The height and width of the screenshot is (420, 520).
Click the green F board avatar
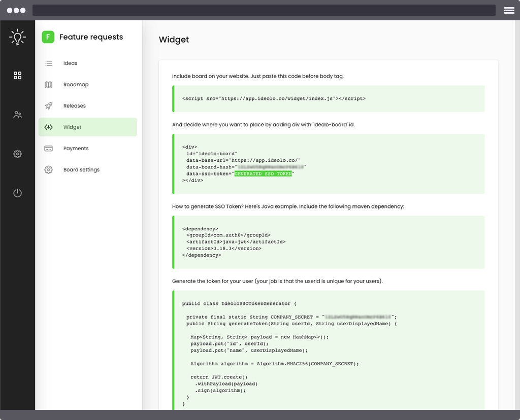(x=48, y=37)
